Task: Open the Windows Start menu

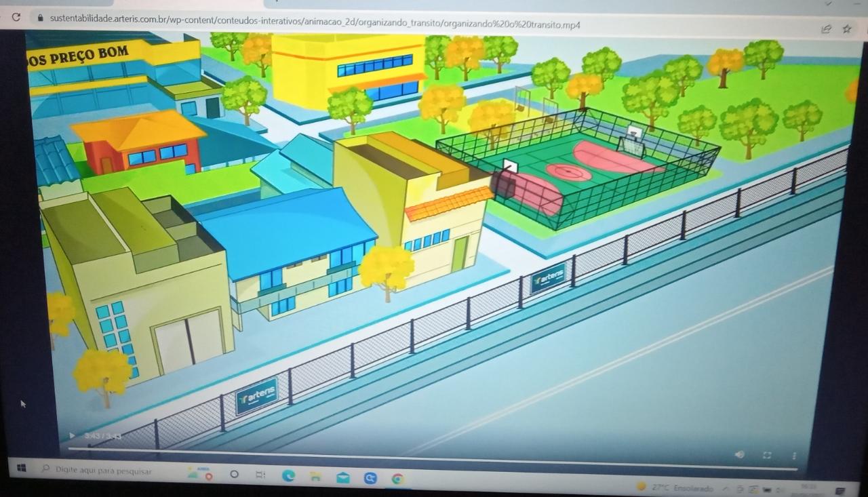Action: tap(21, 468)
